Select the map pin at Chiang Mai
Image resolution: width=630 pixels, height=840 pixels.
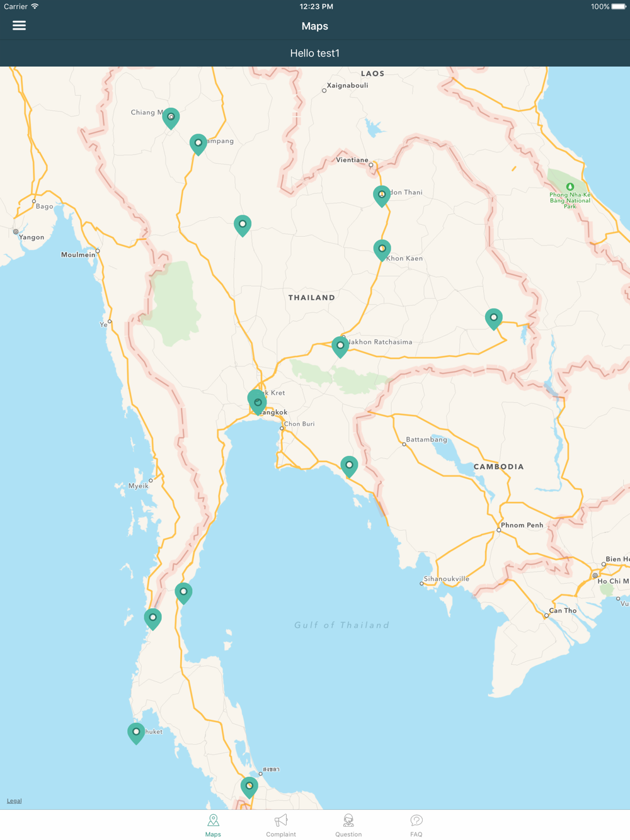(x=171, y=118)
